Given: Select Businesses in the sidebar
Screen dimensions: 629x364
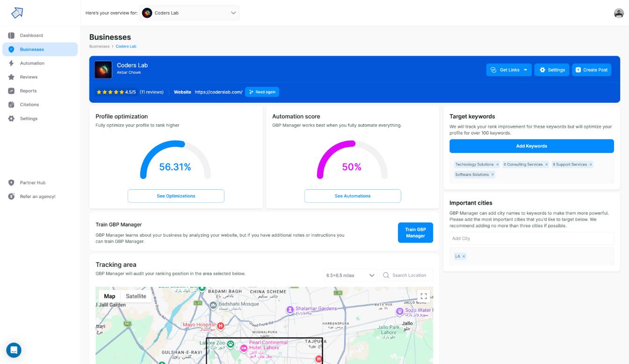Looking at the screenshot, I should (40, 50).
